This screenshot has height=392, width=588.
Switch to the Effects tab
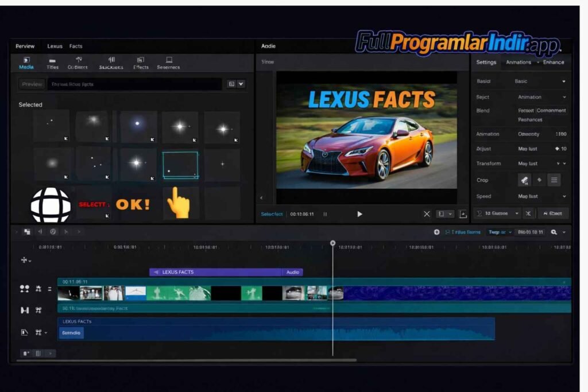coord(141,63)
